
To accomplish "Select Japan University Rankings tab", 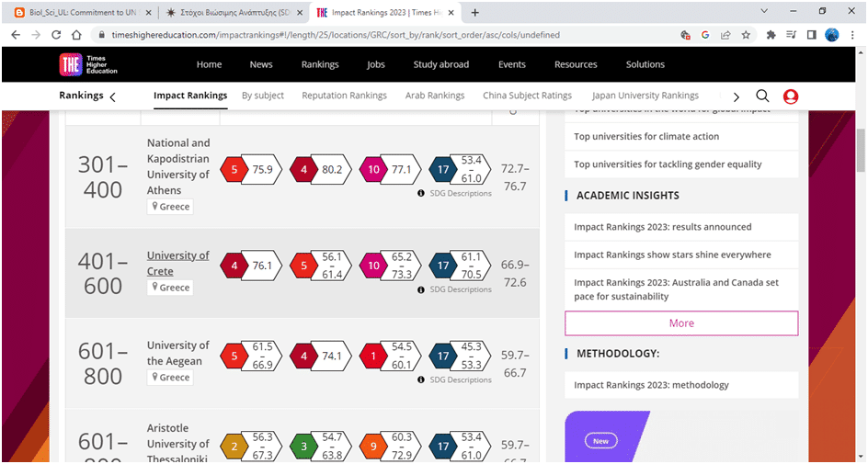I will [645, 96].
